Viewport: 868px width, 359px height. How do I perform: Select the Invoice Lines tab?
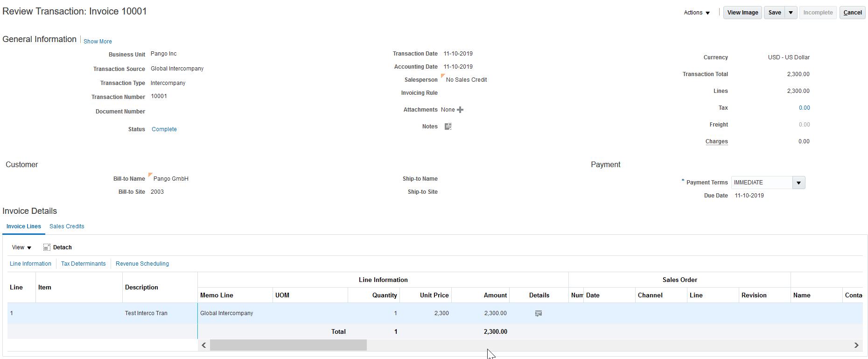tap(24, 226)
